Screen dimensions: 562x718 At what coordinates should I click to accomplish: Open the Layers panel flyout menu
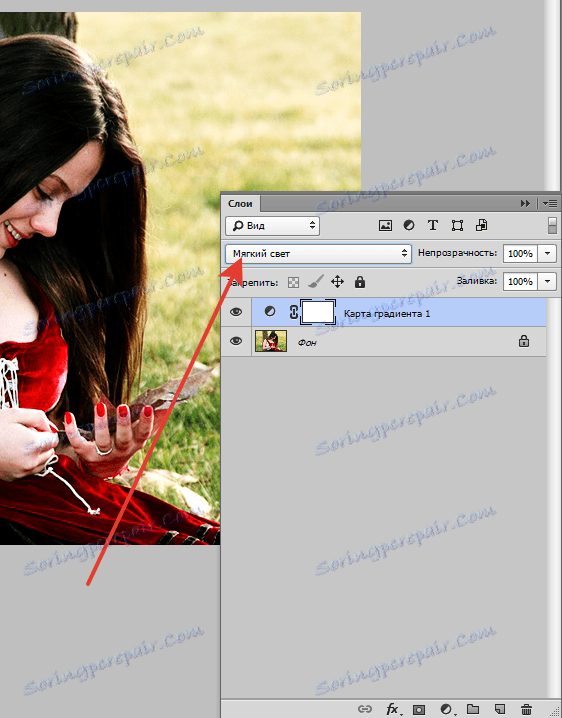550,203
